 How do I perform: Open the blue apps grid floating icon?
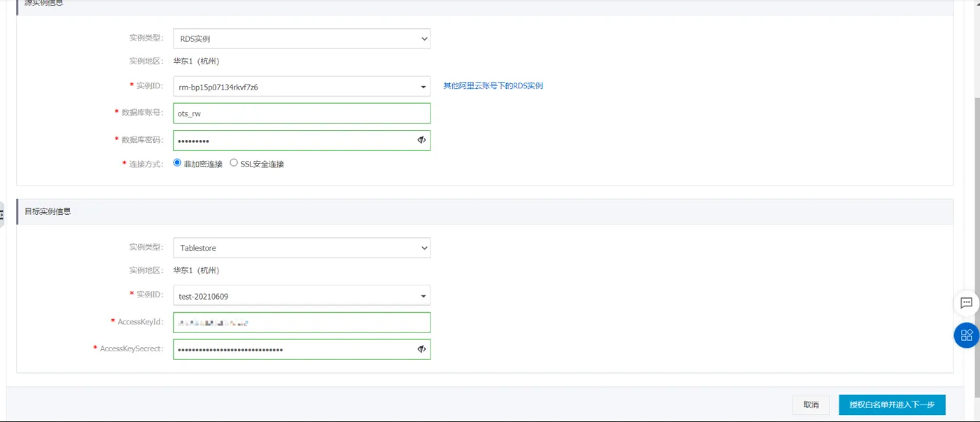(x=967, y=335)
